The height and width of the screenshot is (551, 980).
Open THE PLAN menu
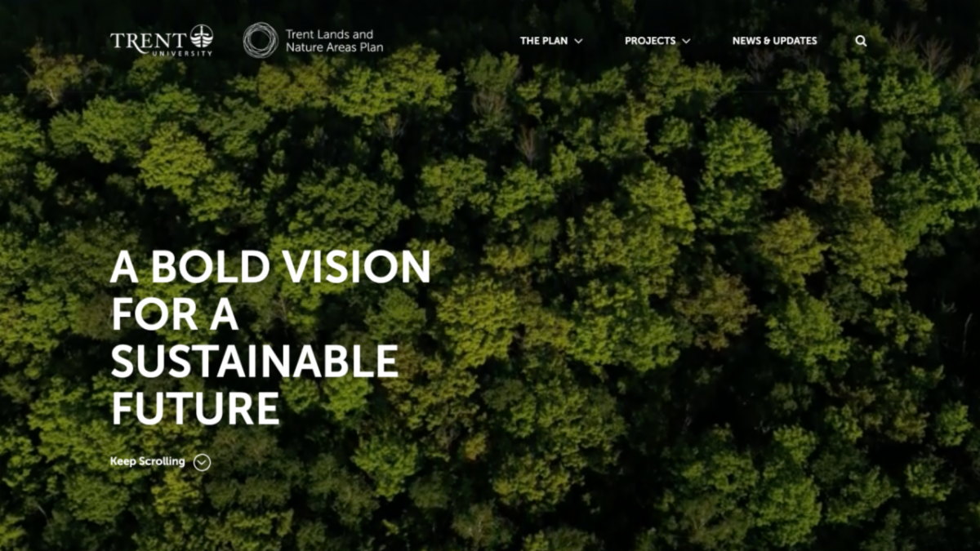tap(544, 41)
